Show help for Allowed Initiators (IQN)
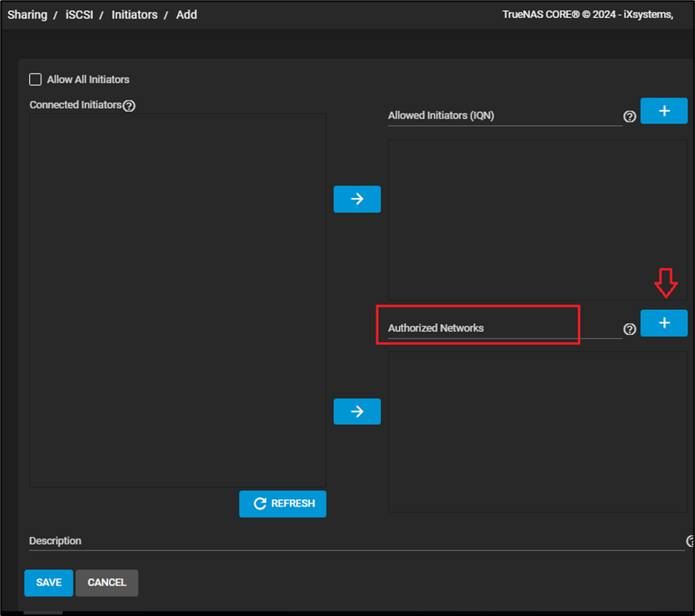Screen dimensions: 695x616 point(629,117)
